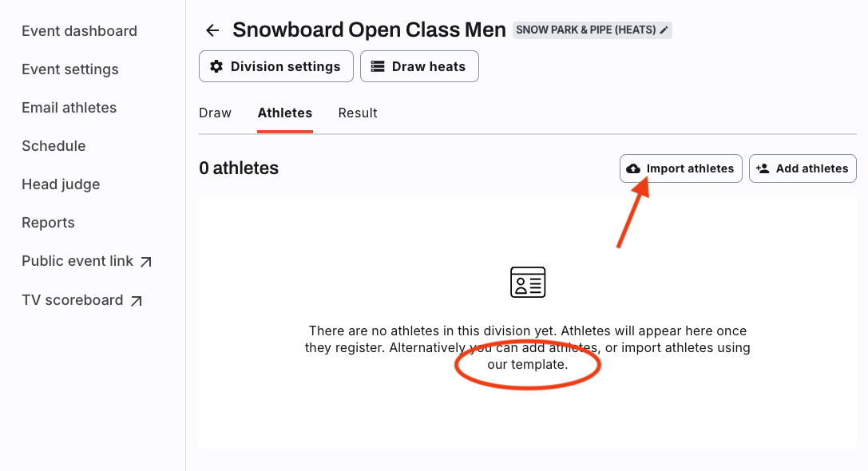Click the external arrow next to TV scoreboard
The image size is (868, 471).
coord(137,300)
